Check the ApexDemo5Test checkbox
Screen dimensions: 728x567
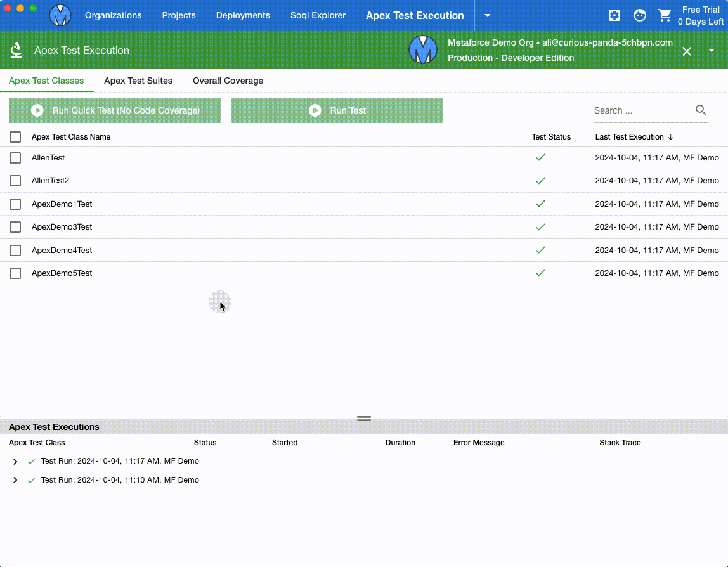(15, 273)
